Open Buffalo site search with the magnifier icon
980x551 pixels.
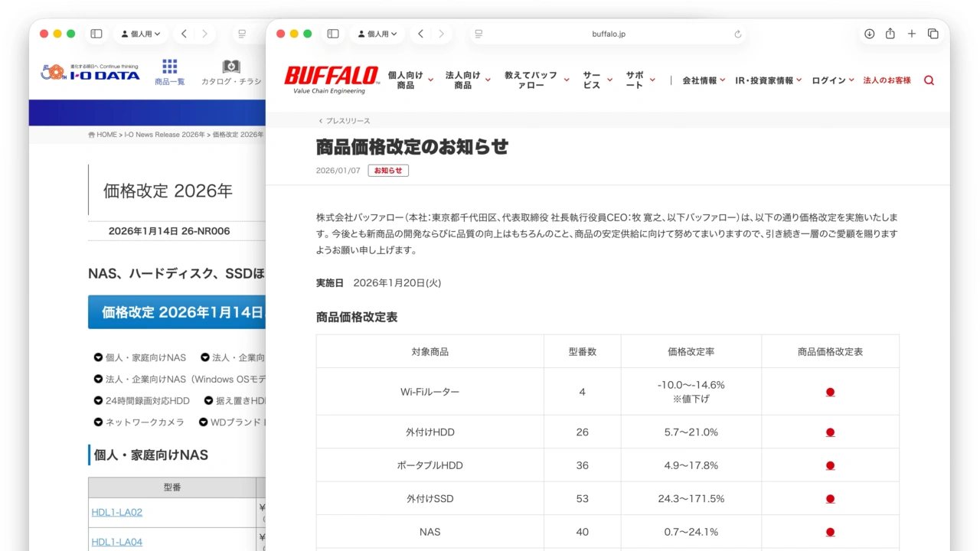[x=928, y=80]
